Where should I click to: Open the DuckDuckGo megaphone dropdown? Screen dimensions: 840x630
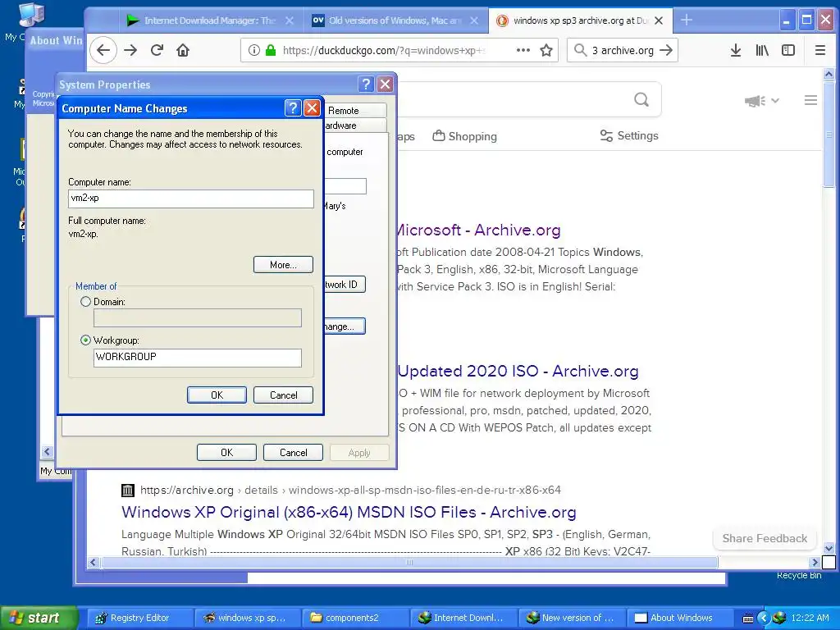click(761, 101)
